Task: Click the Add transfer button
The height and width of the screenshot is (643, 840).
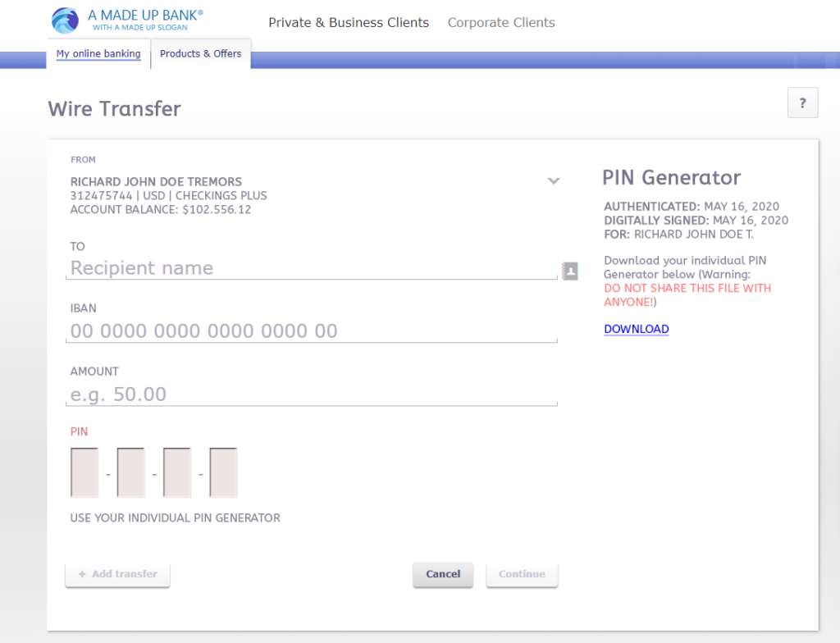Action: 117,574
